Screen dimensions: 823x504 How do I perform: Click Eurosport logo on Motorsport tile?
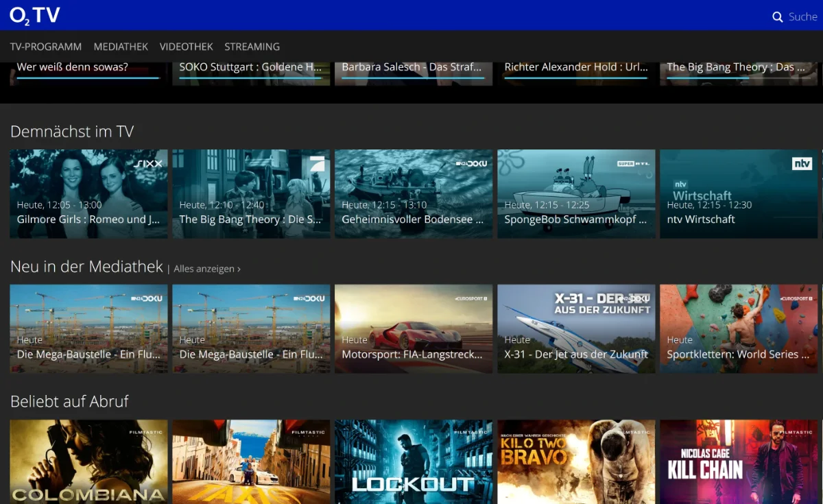point(470,299)
